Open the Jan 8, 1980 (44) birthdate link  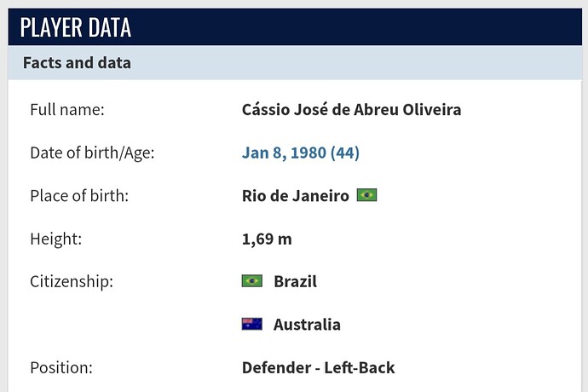[300, 153]
